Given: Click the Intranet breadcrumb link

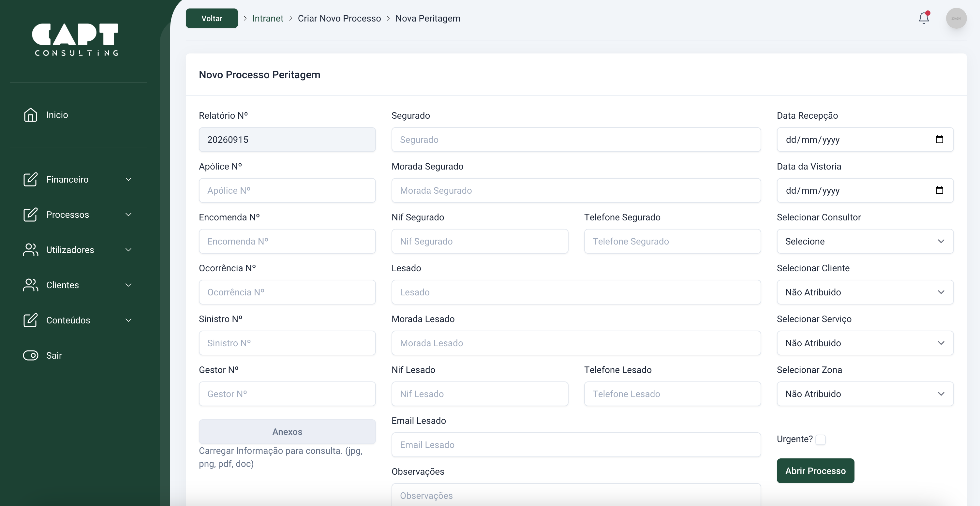Looking at the screenshot, I should 267,18.
